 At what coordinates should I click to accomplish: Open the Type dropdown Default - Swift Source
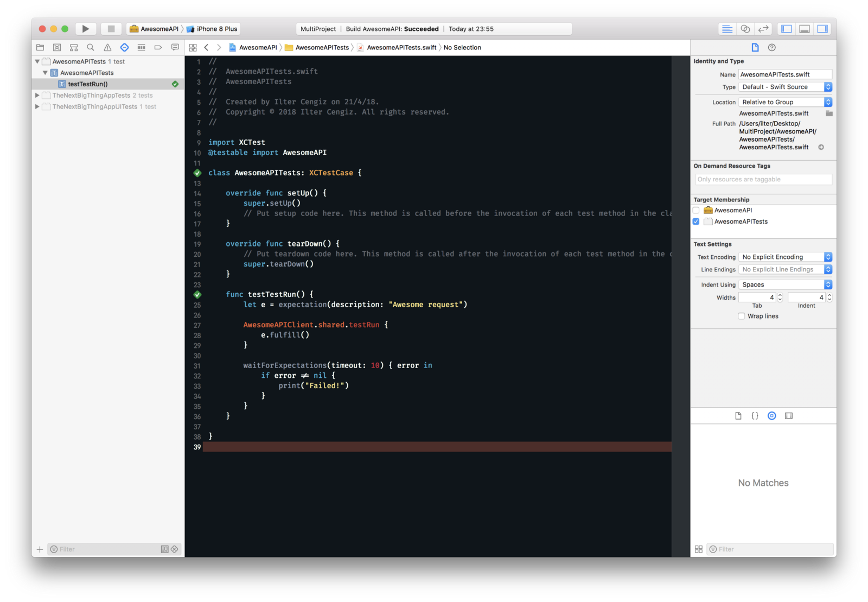[x=785, y=87]
